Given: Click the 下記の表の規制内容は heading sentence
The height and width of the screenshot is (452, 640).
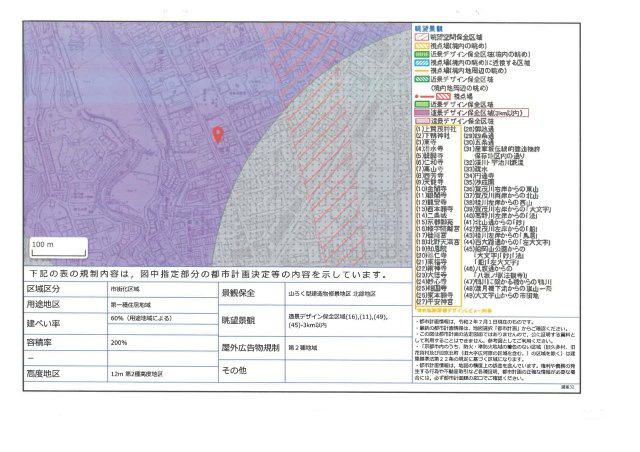Looking at the screenshot, I should tap(208, 275).
